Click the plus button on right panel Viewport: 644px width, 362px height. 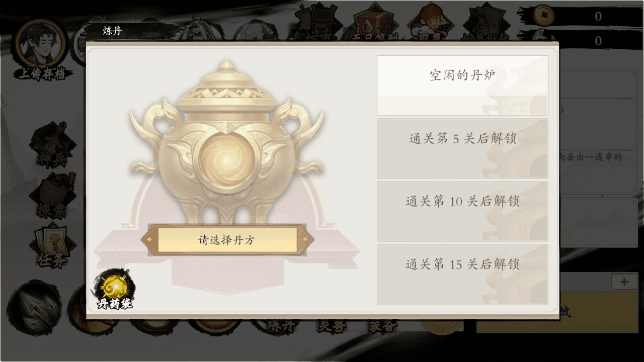[x=624, y=282]
